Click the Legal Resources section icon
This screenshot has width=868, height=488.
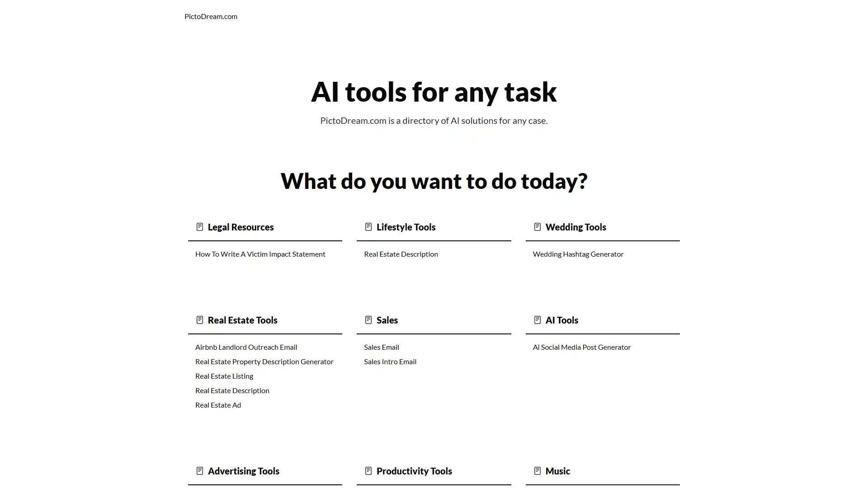click(x=199, y=226)
